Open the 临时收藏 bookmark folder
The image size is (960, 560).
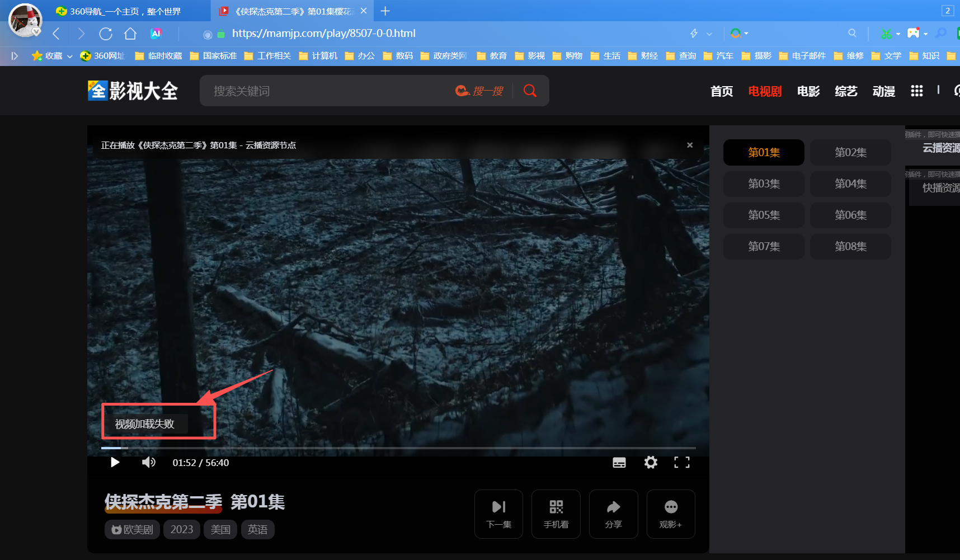(159, 56)
